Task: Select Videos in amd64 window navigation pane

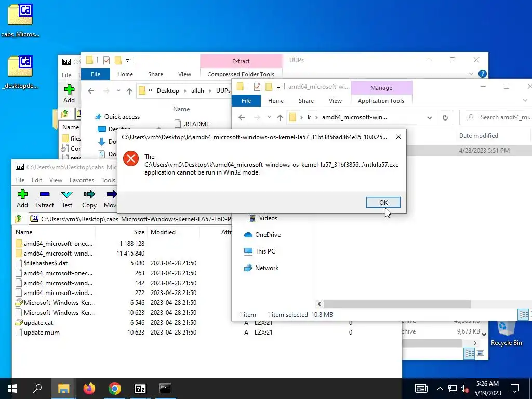Action: (x=263, y=218)
